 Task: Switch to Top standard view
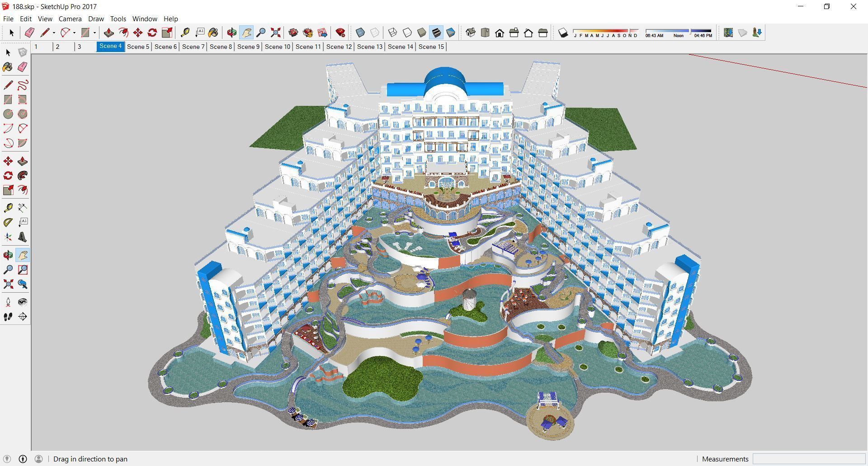(x=485, y=33)
